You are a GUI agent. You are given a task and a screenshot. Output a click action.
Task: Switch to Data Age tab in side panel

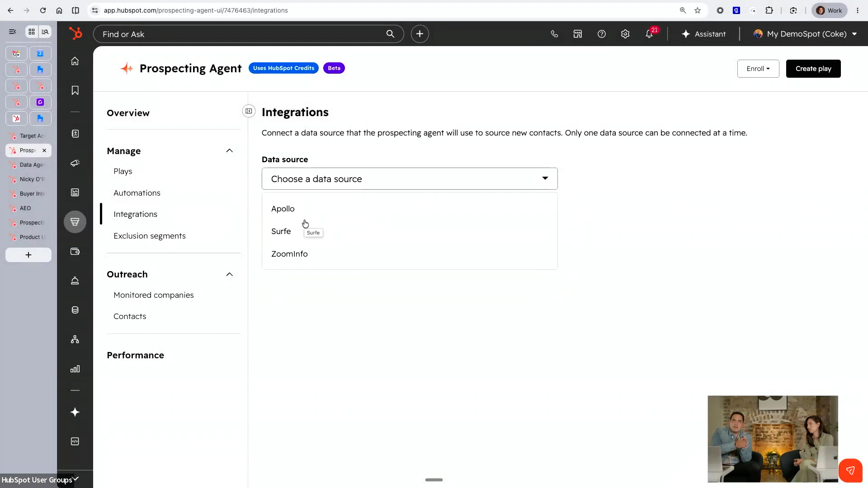pos(28,165)
